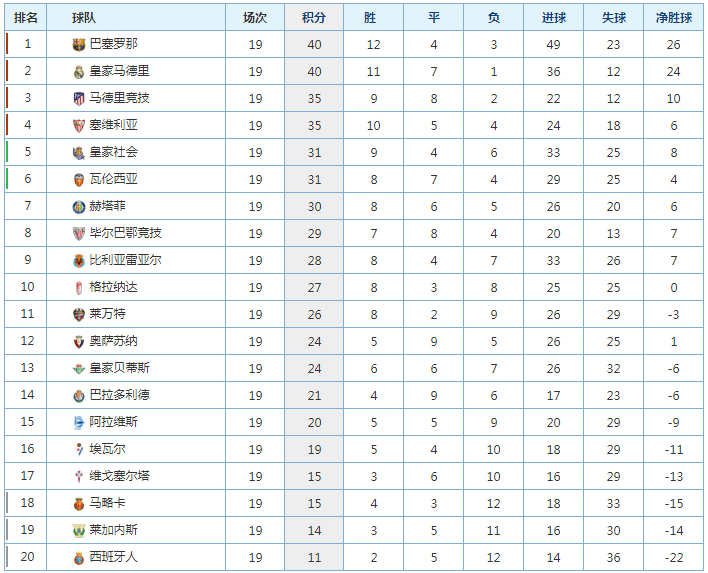Click Barcelona's 40 points cell
The height and width of the screenshot is (573, 708).
tap(314, 44)
